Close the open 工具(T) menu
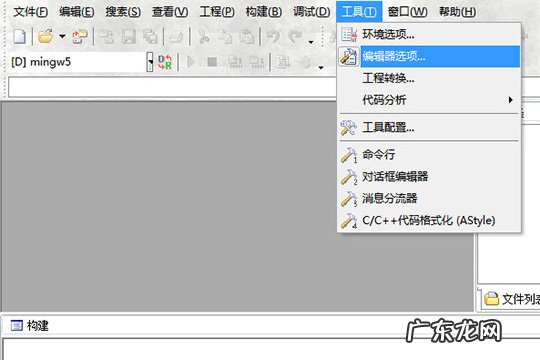 (359, 12)
